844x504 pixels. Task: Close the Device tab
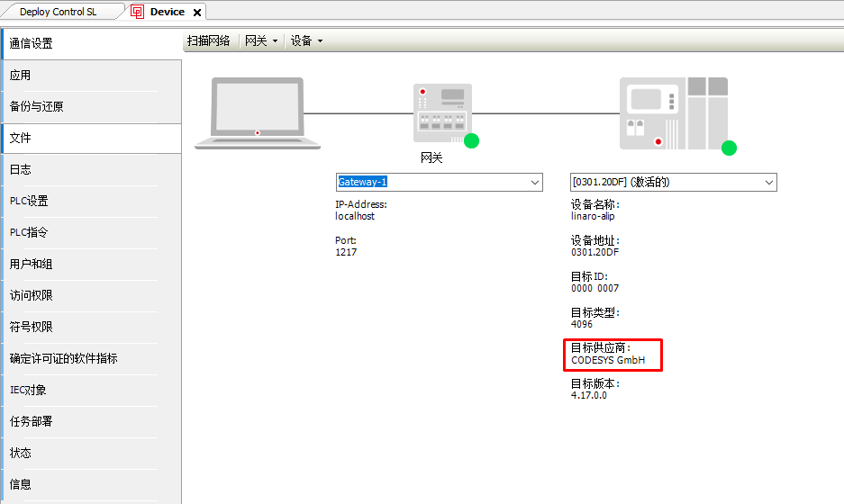[197, 13]
